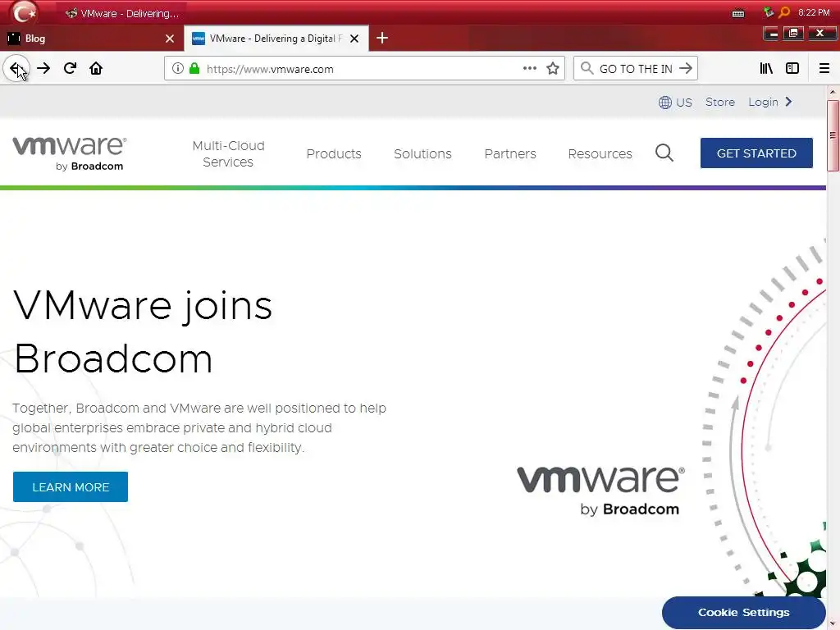Reload the VMware page

point(70,68)
